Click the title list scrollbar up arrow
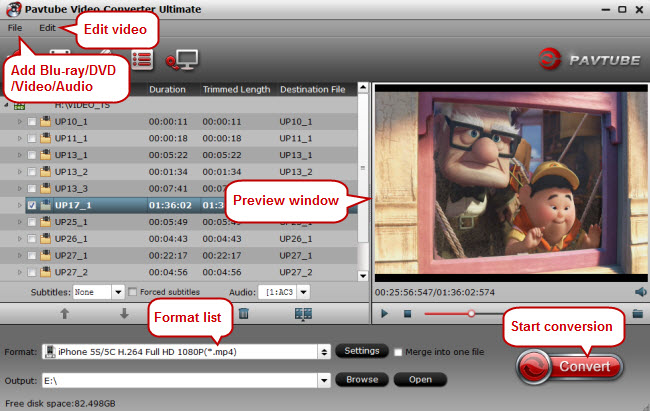The image size is (650, 411). [363, 88]
